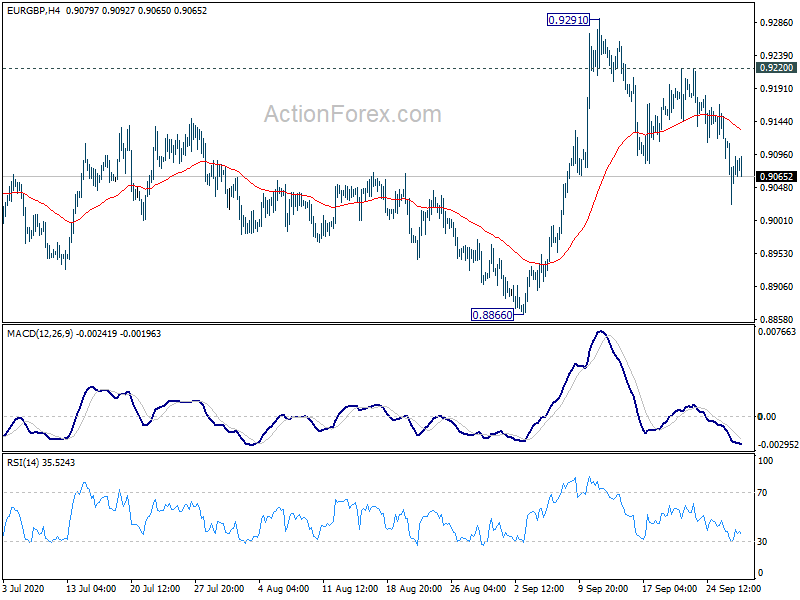Click the 3 Jul 2020 date label

coord(23,589)
